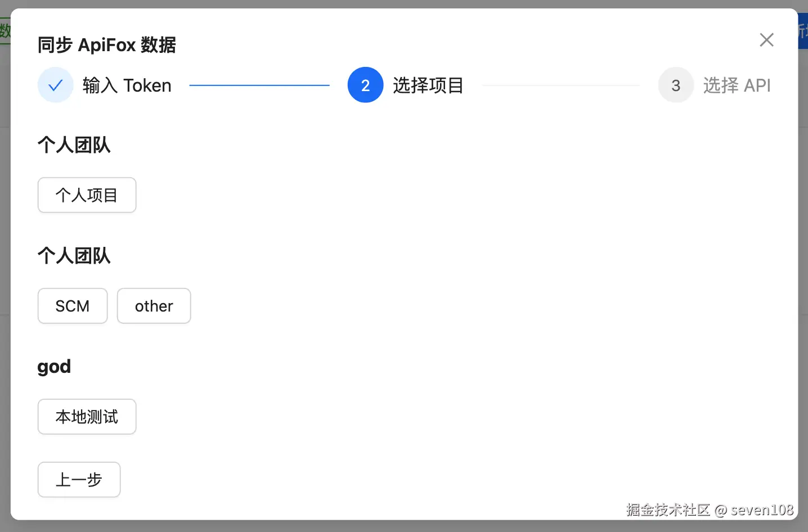
Task: Click the god team heading
Action: point(54,367)
